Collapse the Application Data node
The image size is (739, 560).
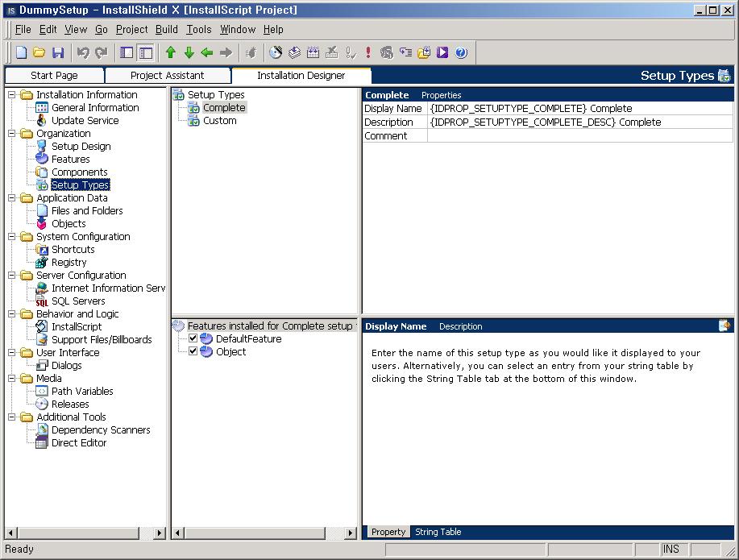tap(12, 198)
